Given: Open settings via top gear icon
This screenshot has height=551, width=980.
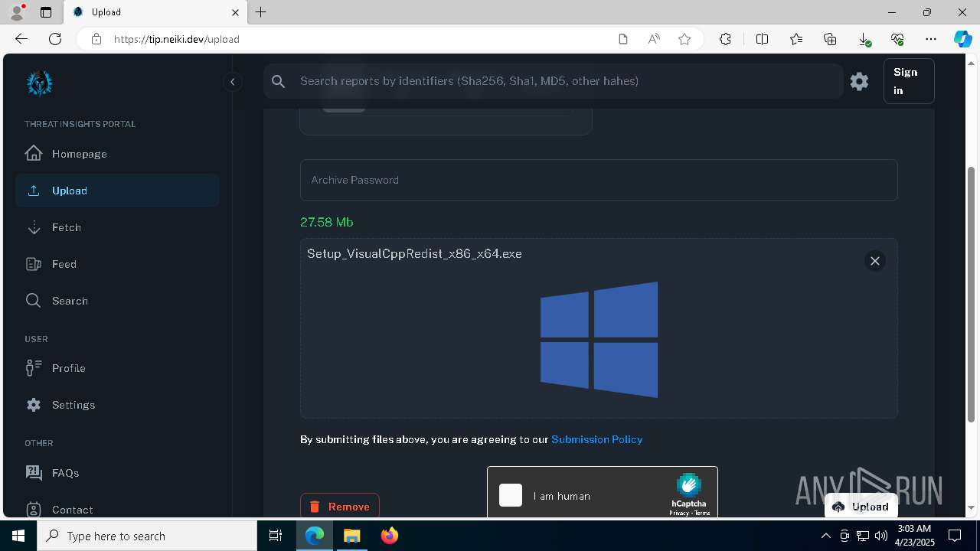Looking at the screenshot, I should coord(859,81).
